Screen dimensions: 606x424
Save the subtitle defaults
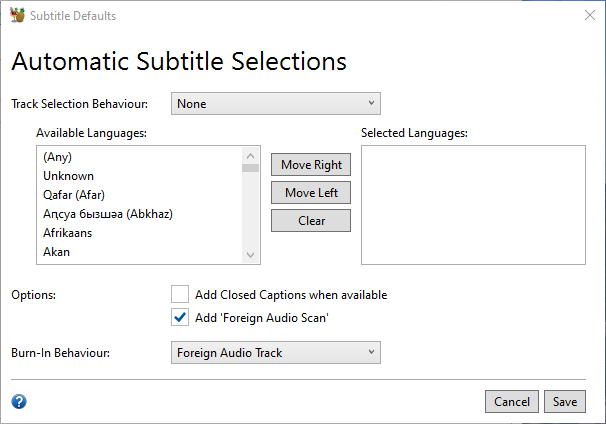565,402
